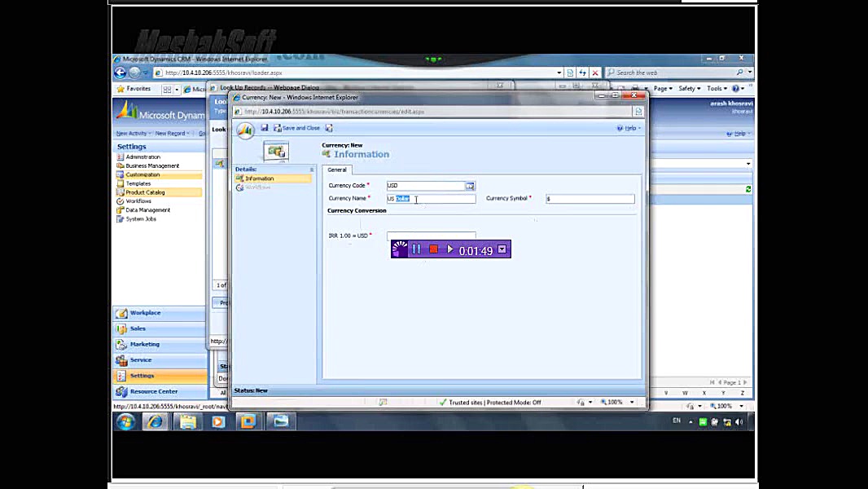The image size is (868, 489).
Task: Filter records by letter W
Action: (686, 393)
